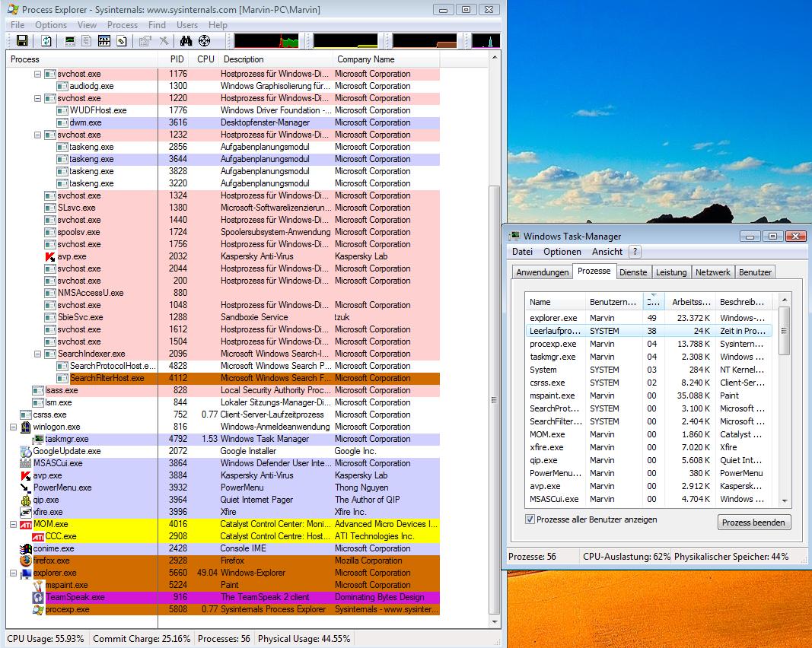Click the mspaint.exe Paint icon

(x=38, y=586)
